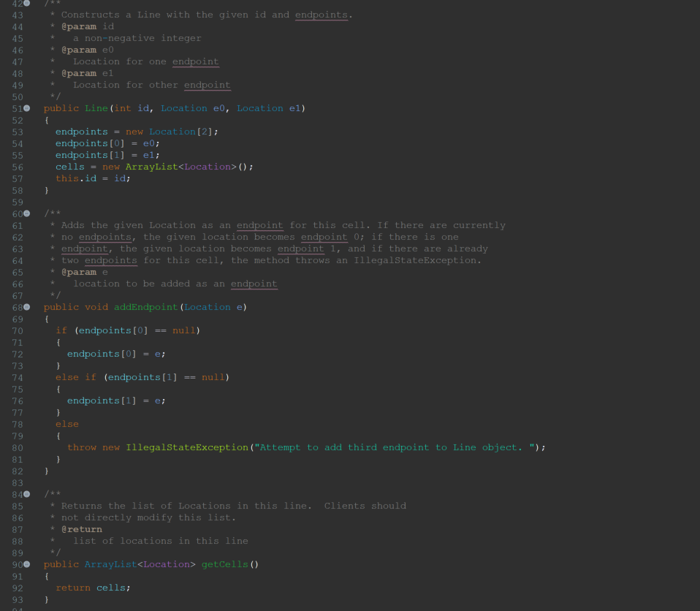Click 'endpoints[0] = e;' statement
Image resolution: width=700 pixels, height=611 pixels.
coord(116,354)
